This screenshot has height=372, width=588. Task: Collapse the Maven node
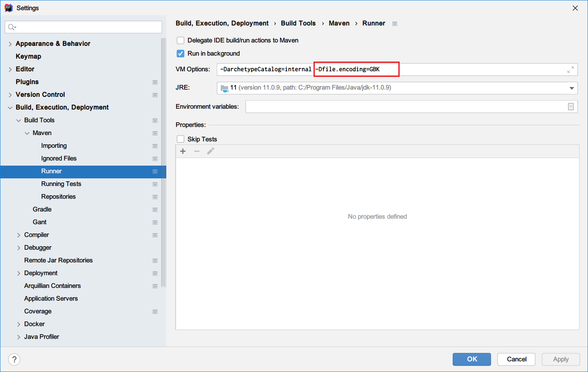pyautogui.click(x=27, y=133)
